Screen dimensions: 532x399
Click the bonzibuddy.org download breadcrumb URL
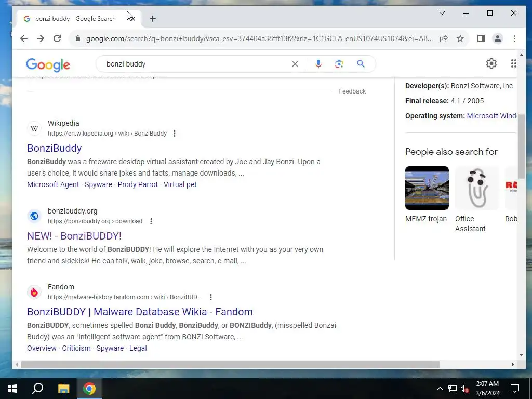coord(95,221)
